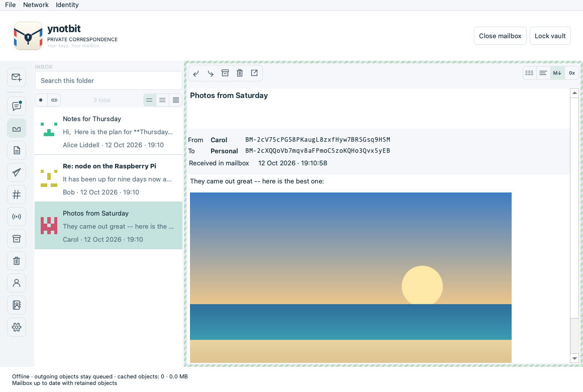583x392 pixels.
Task: Open the identities person icon in the sidebar
Action: (17, 283)
